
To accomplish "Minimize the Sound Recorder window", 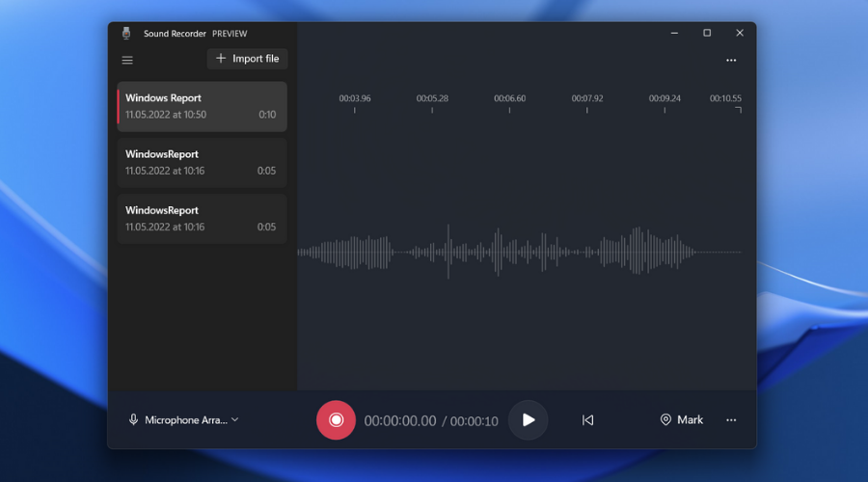I will click(674, 33).
